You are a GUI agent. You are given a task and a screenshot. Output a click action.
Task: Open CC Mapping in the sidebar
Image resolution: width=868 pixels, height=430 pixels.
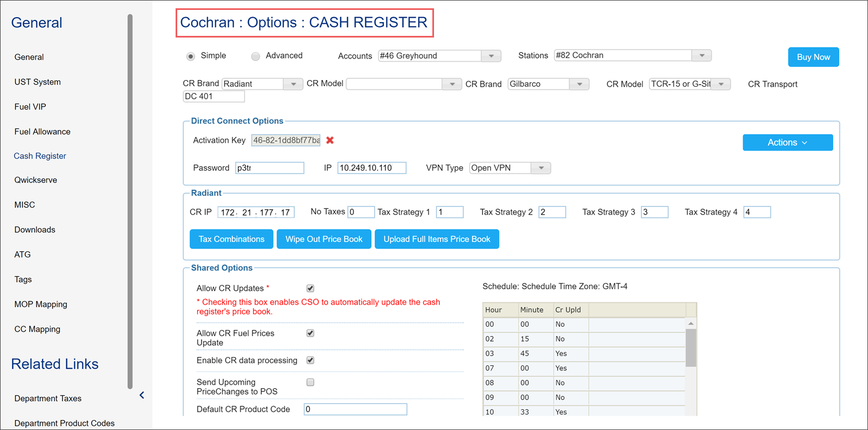38,329
